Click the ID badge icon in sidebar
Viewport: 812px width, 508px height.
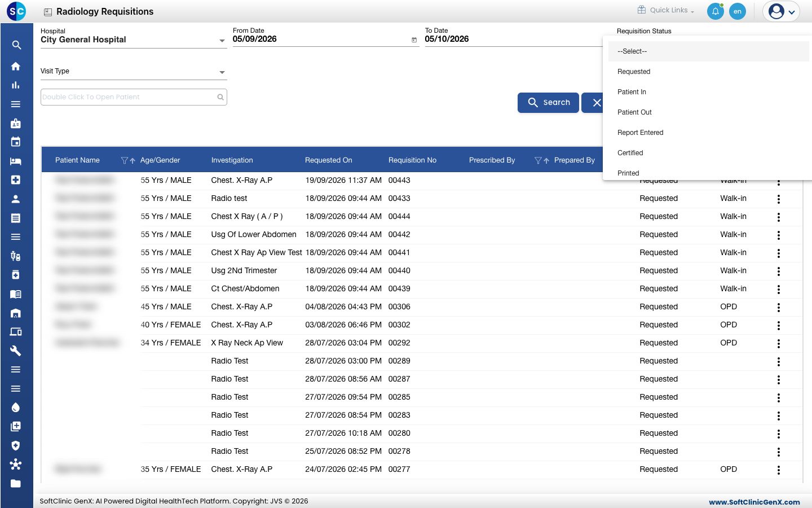click(16, 123)
